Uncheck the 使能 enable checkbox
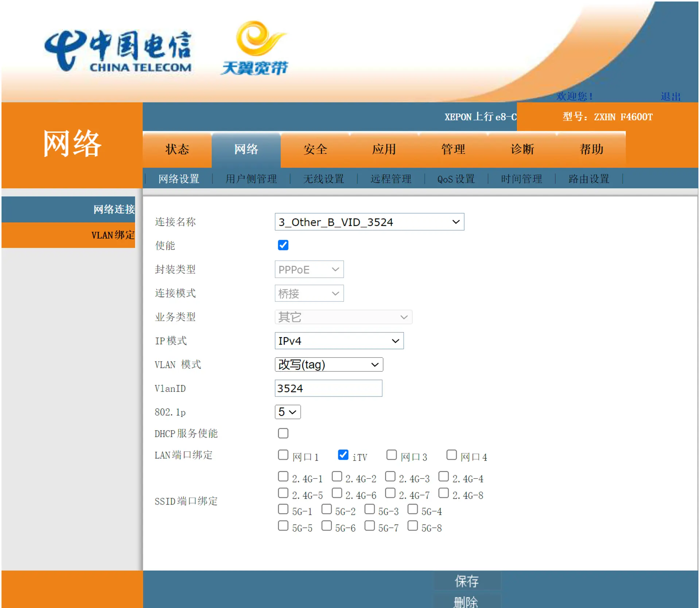Image resolution: width=700 pixels, height=608 pixels. point(283,245)
